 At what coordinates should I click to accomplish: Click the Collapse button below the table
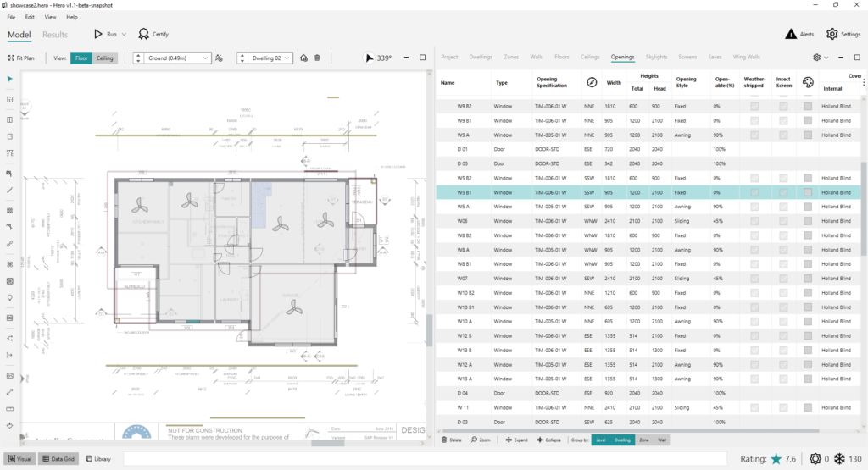548,440
